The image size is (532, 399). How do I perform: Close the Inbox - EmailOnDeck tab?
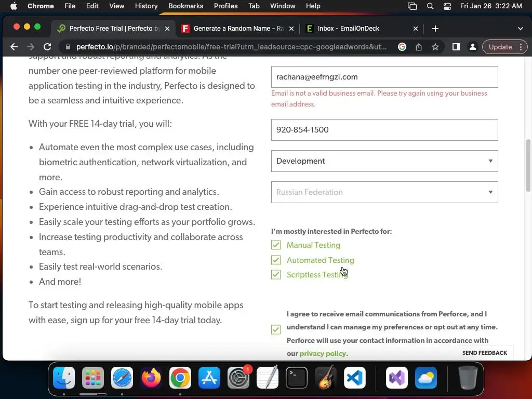coord(415,29)
